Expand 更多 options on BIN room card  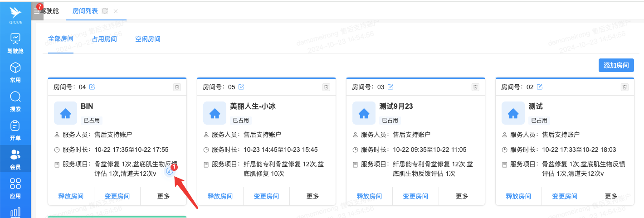[163, 196]
